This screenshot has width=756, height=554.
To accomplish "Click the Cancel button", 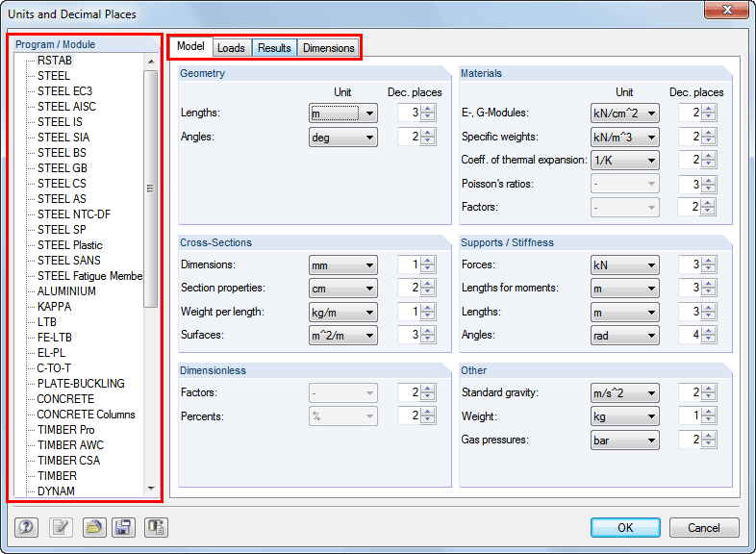I will point(704,527).
